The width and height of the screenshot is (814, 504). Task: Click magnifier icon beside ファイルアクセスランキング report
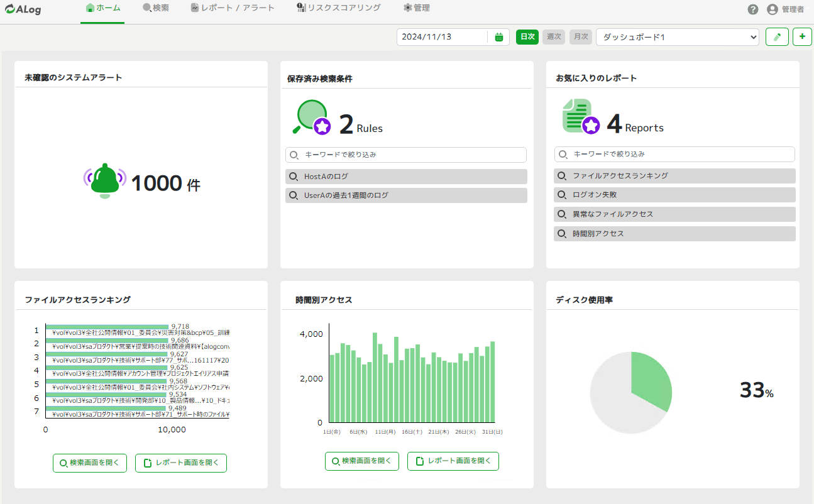[562, 176]
